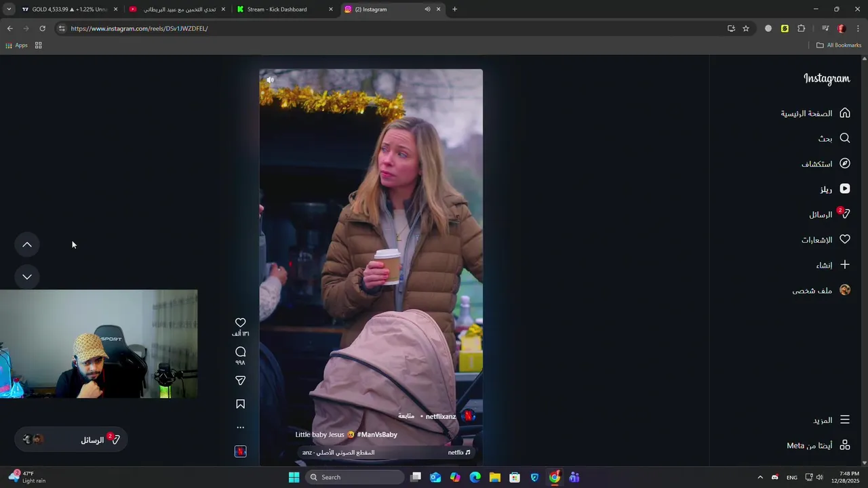Screen dimensions: 868x488
Task: Reload the page with the refresh icon
Action: tap(42, 28)
